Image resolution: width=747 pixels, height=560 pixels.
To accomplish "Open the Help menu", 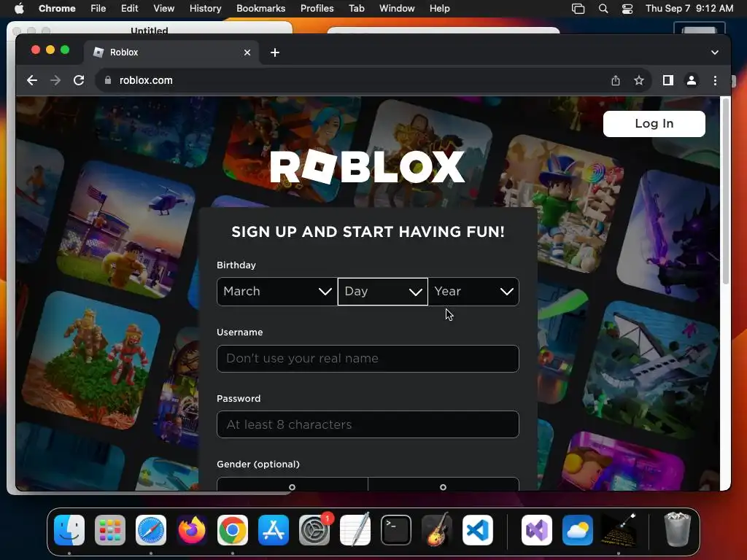I will click(x=439, y=9).
